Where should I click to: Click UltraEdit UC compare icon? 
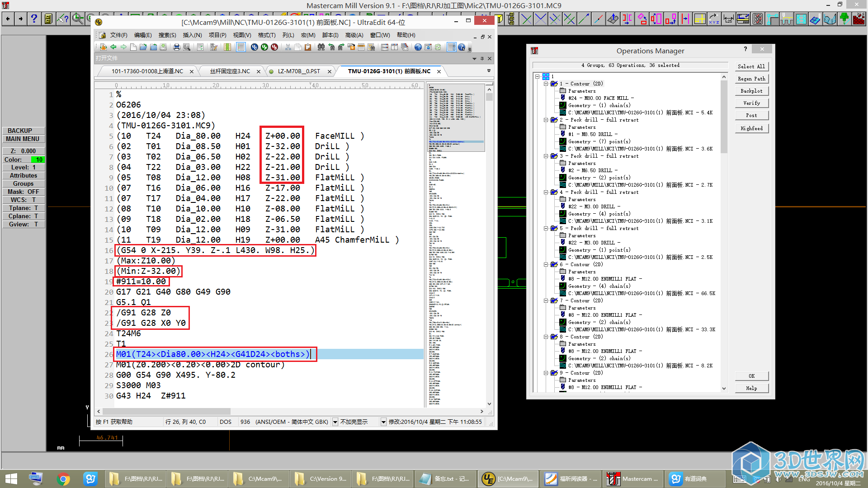point(255,47)
